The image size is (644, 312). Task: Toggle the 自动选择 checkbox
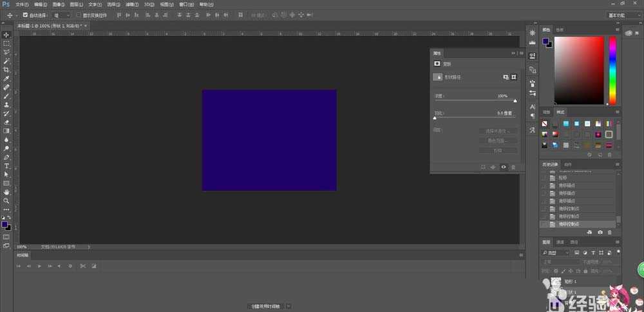[x=25, y=14]
